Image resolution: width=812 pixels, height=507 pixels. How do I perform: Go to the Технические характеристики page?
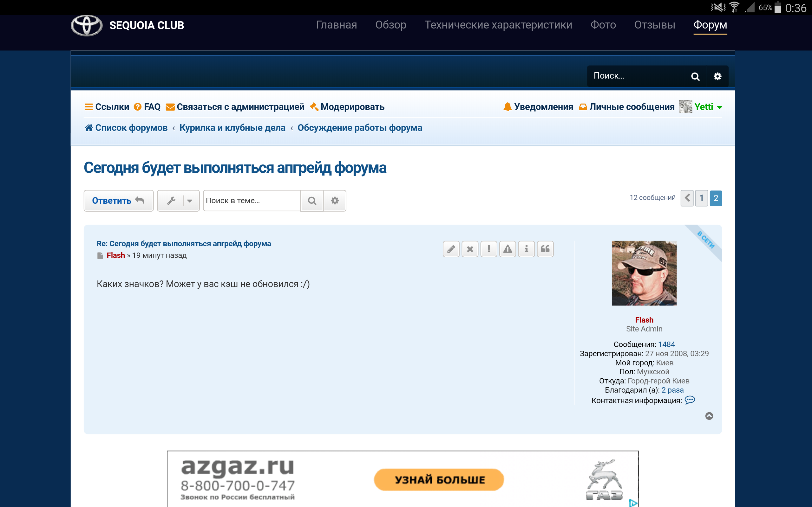pyautogui.click(x=498, y=25)
